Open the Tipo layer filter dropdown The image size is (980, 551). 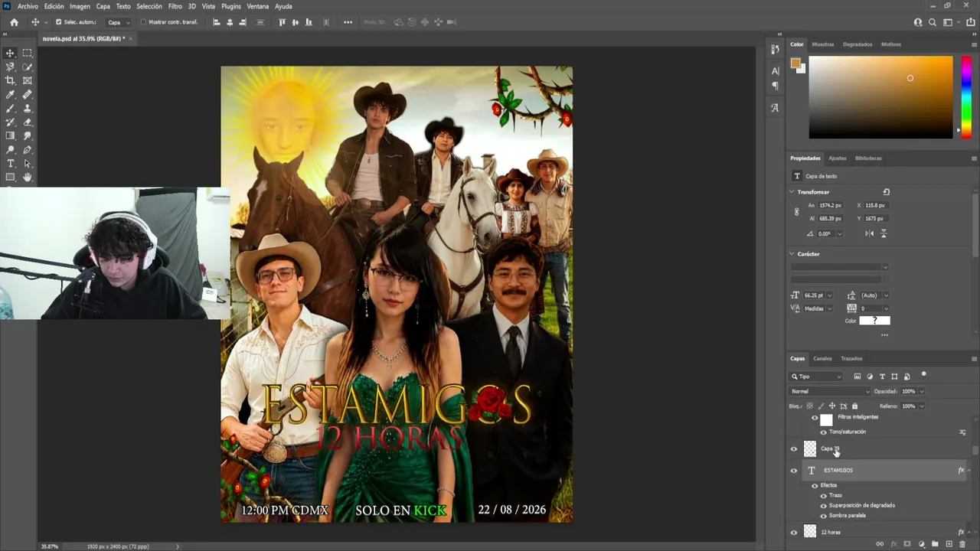point(817,377)
